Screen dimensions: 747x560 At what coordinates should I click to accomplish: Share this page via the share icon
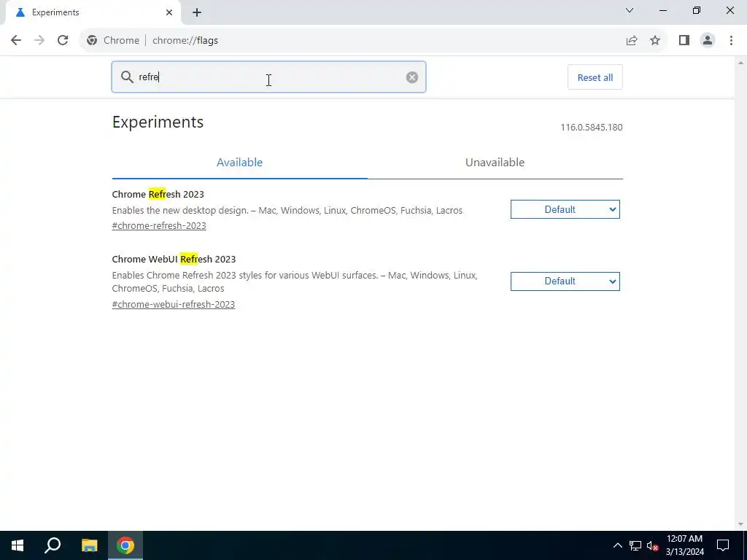(x=632, y=41)
